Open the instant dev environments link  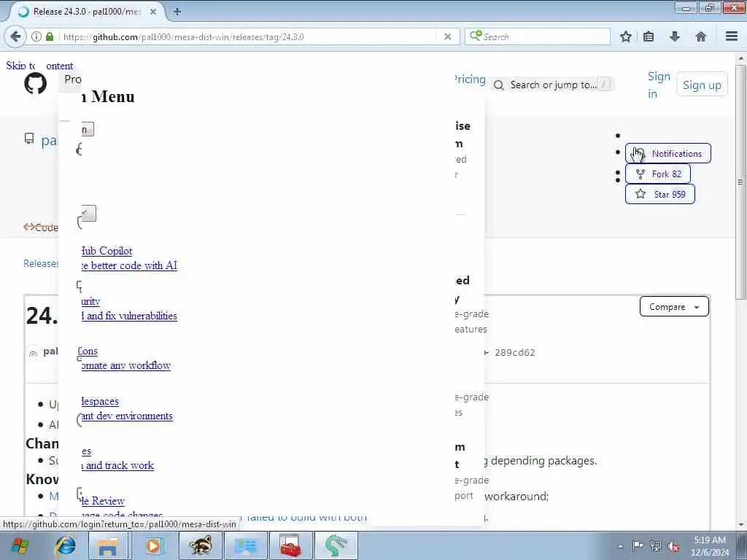tap(127, 416)
